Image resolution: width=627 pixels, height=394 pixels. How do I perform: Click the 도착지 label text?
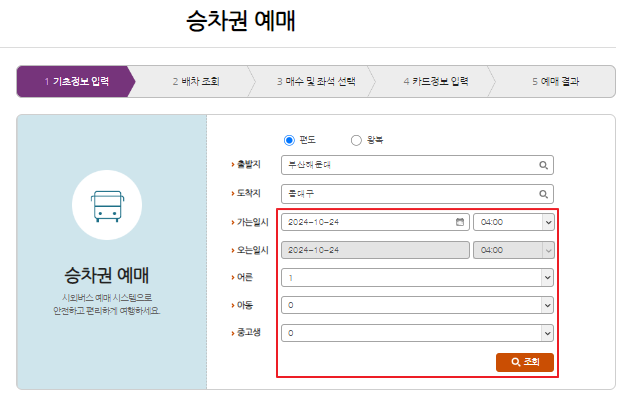click(x=249, y=193)
